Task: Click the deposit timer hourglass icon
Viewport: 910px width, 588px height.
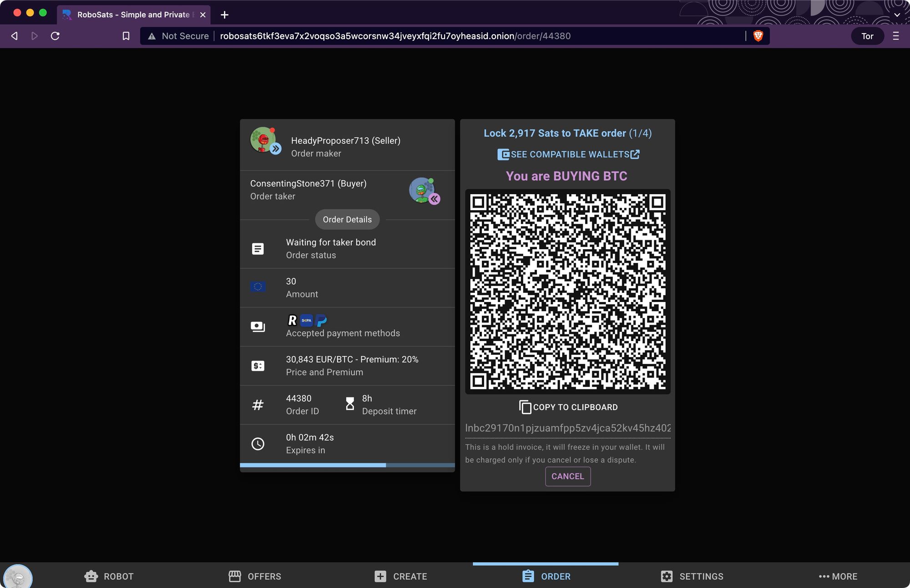Action: point(350,404)
